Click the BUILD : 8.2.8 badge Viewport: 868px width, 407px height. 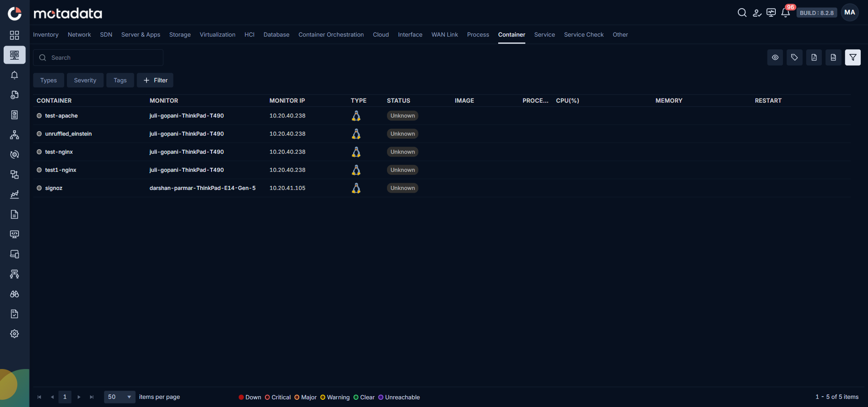[x=816, y=13]
